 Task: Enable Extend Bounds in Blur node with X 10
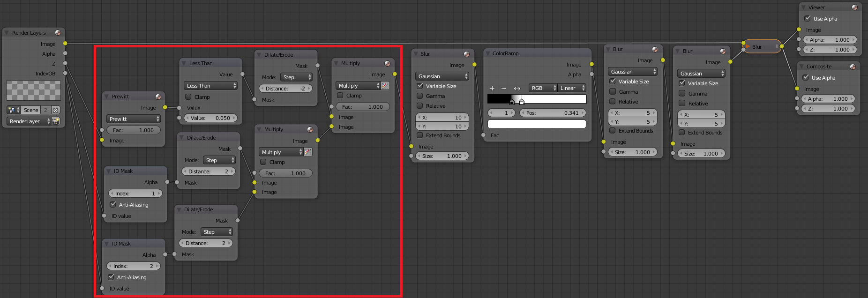click(x=420, y=135)
